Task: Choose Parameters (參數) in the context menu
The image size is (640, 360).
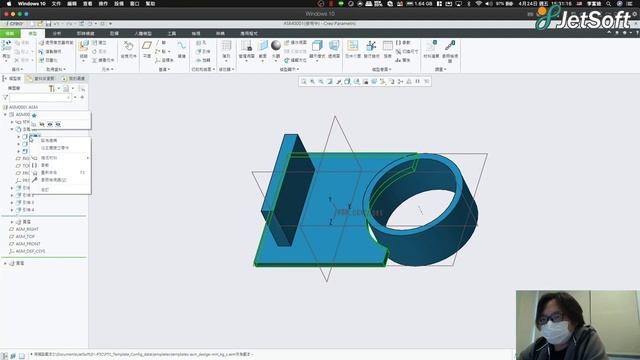Action: [x=45, y=165]
